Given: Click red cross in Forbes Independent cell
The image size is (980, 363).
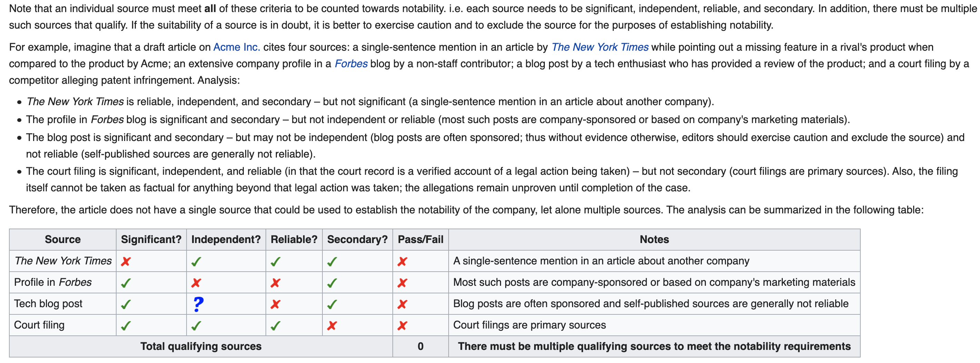Looking at the screenshot, I should point(196,283).
